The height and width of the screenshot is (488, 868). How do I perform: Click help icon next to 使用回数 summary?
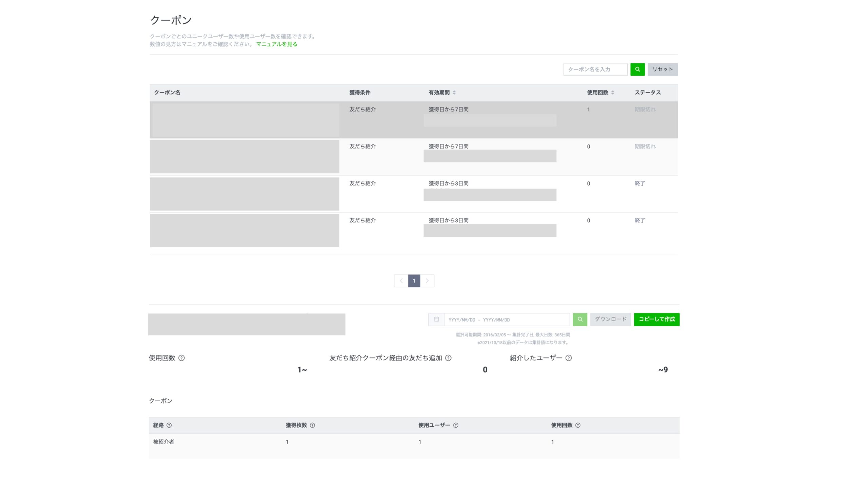point(181,358)
